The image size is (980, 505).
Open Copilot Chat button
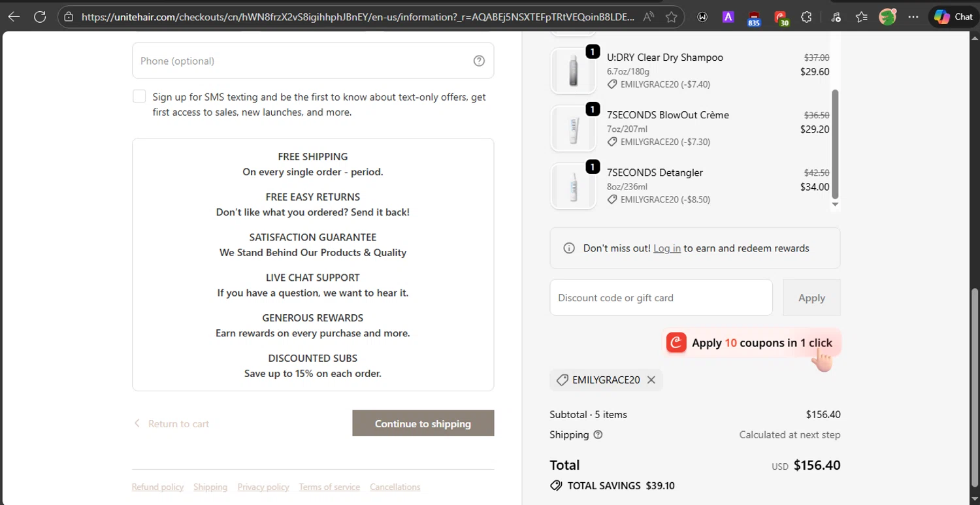pos(953,17)
